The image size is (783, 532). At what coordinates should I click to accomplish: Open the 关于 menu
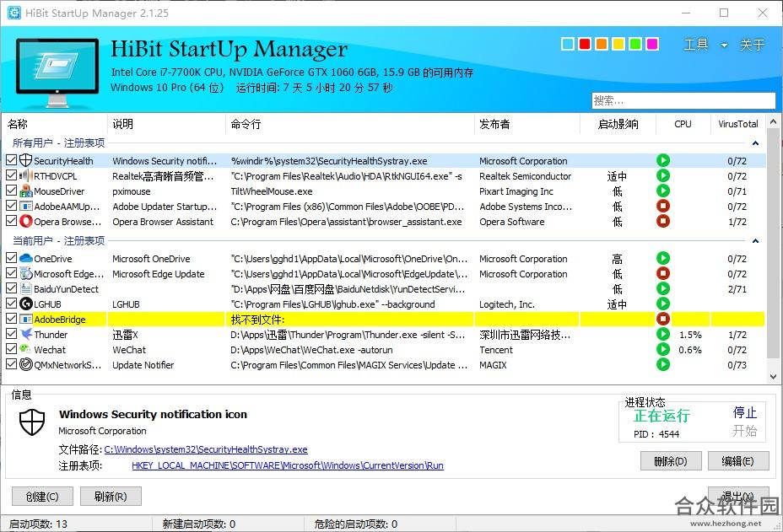pos(752,45)
